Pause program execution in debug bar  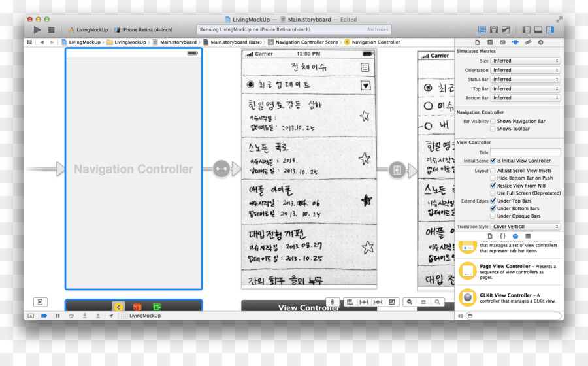click(x=57, y=316)
